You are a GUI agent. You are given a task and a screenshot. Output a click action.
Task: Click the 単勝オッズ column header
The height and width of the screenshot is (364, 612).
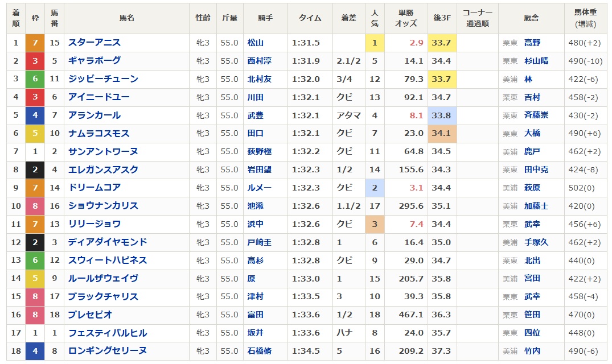(406, 18)
